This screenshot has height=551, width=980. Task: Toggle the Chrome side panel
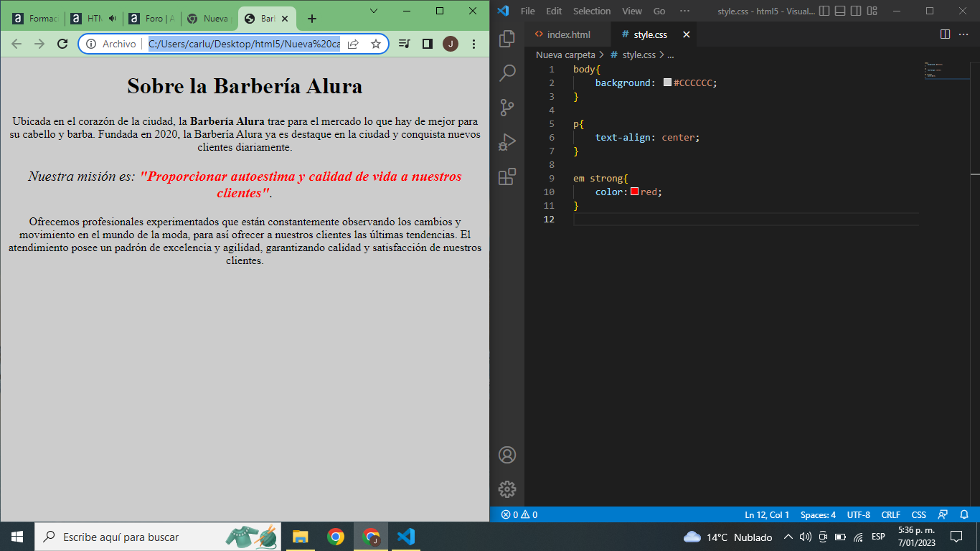click(x=427, y=44)
